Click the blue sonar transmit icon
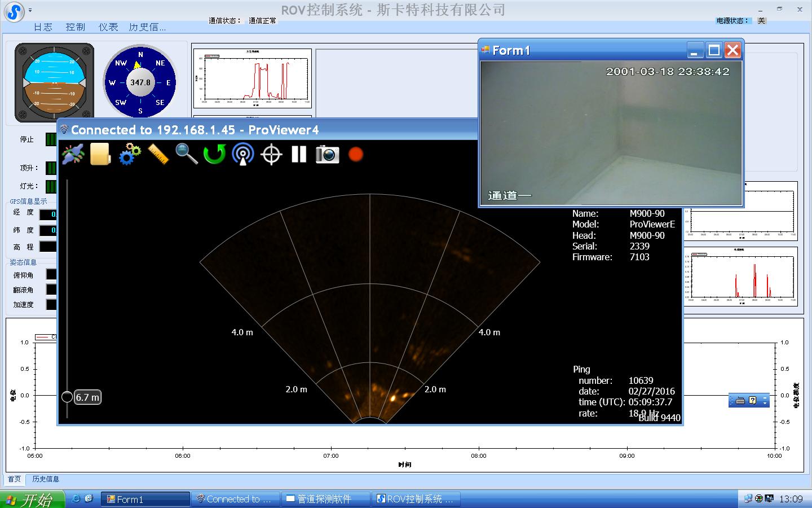 [242, 154]
